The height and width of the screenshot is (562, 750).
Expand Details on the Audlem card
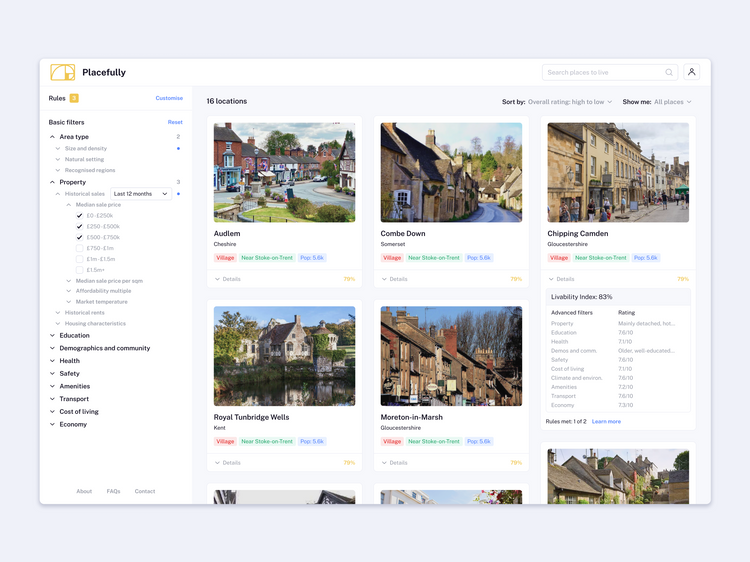click(x=228, y=279)
